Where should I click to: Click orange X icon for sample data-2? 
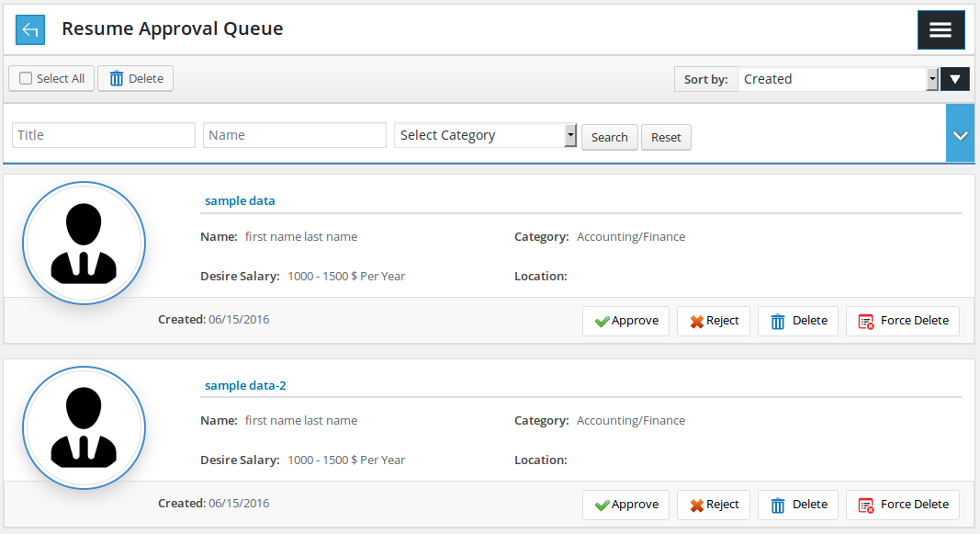click(697, 506)
